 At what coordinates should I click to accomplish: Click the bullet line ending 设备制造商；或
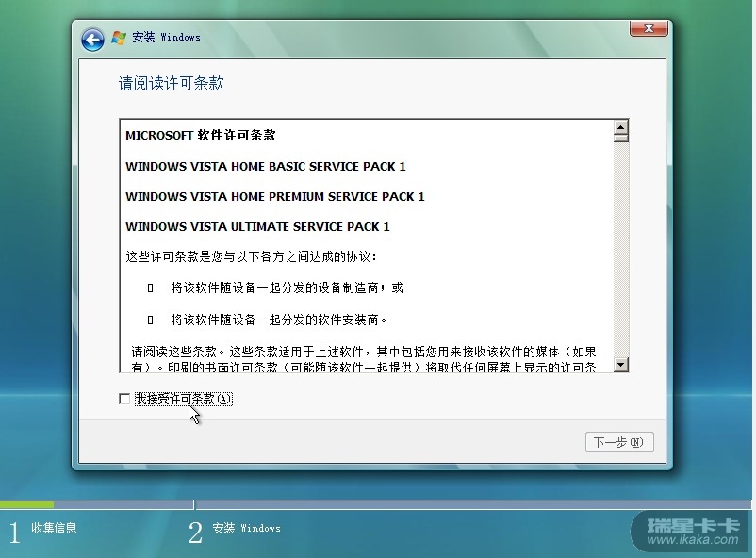[287, 287]
